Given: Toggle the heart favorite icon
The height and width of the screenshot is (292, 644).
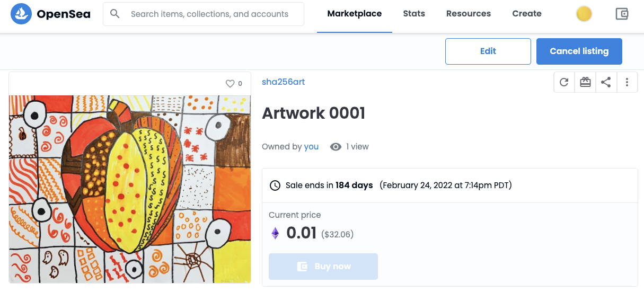Looking at the screenshot, I should coord(230,84).
